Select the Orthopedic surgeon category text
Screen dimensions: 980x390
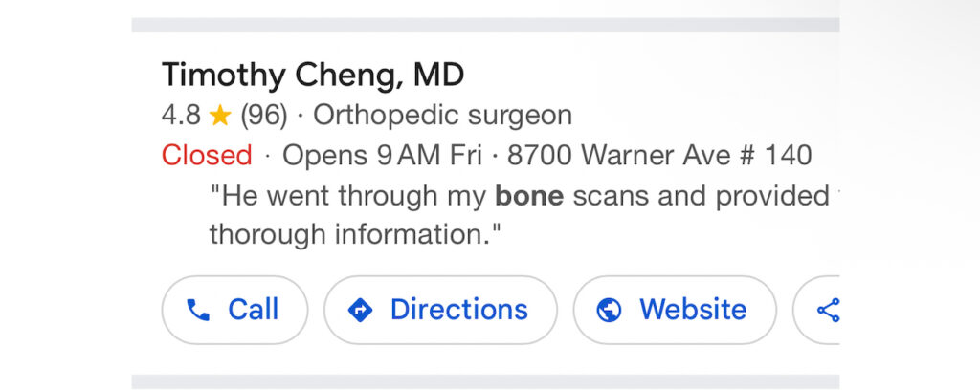click(442, 116)
